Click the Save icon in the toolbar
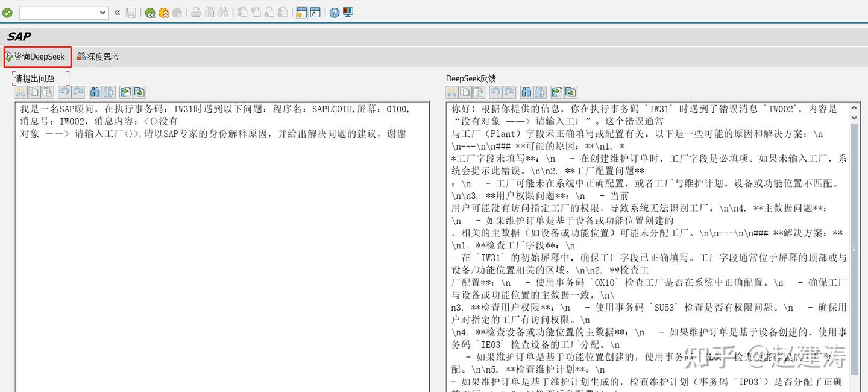The image size is (868, 392). (130, 12)
